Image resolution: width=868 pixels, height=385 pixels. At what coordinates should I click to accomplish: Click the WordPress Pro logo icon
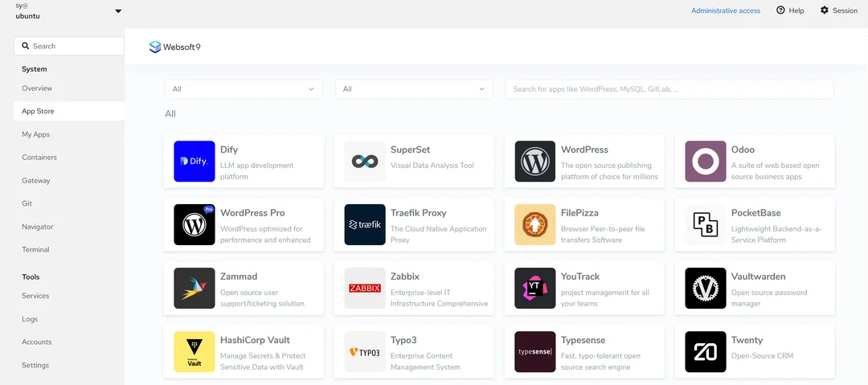coord(194,224)
